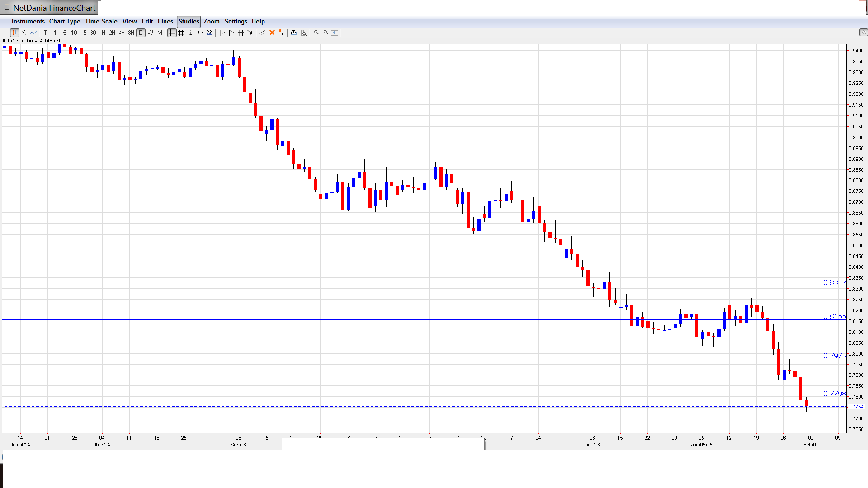This screenshot has width=868, height=488.
Task: Select the 1H time scale button
Action: pyautogui.click(x=103, y=33)
